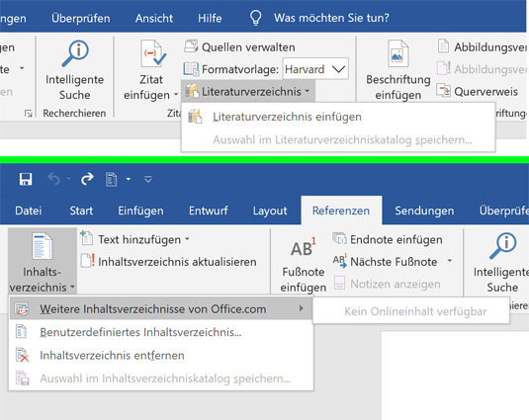Click the Querverweis icon
The image size is (529, 420).
tap(443, 91)
